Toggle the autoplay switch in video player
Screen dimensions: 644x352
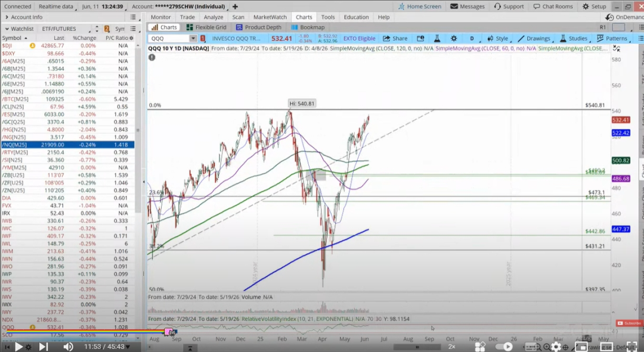coord(504,347)
